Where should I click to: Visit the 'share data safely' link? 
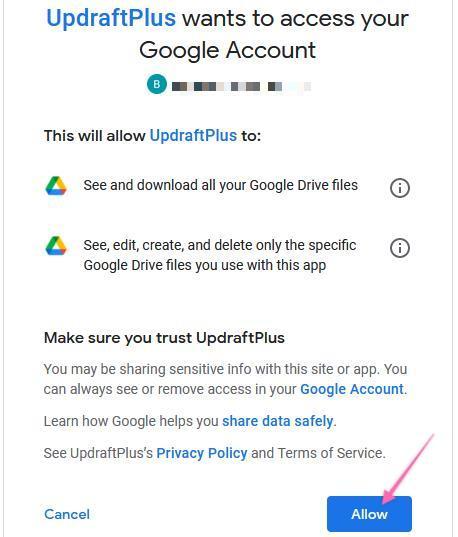277,421
